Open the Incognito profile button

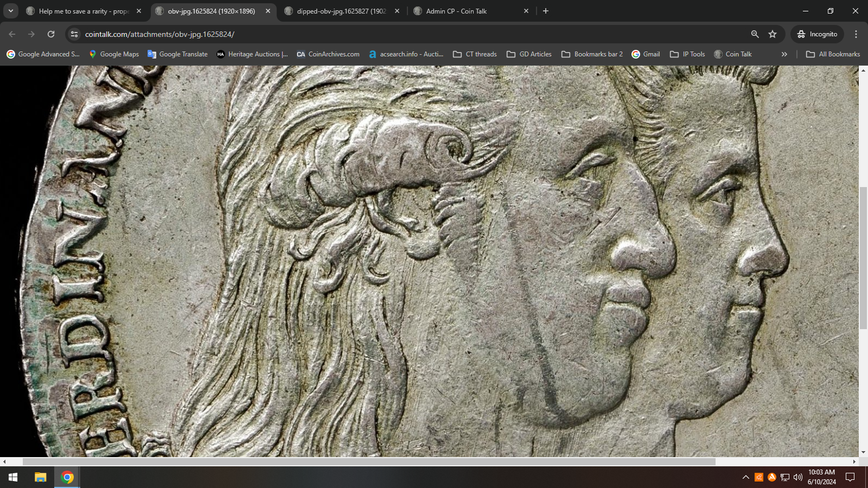(x=817, y=34)
